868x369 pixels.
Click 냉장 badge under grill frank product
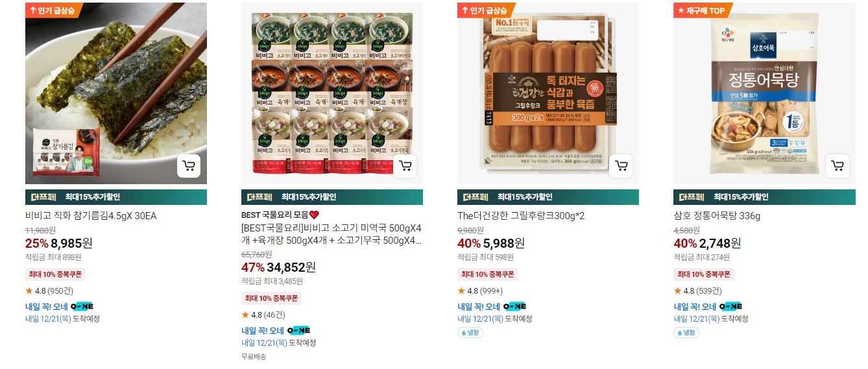pos(470,333)
